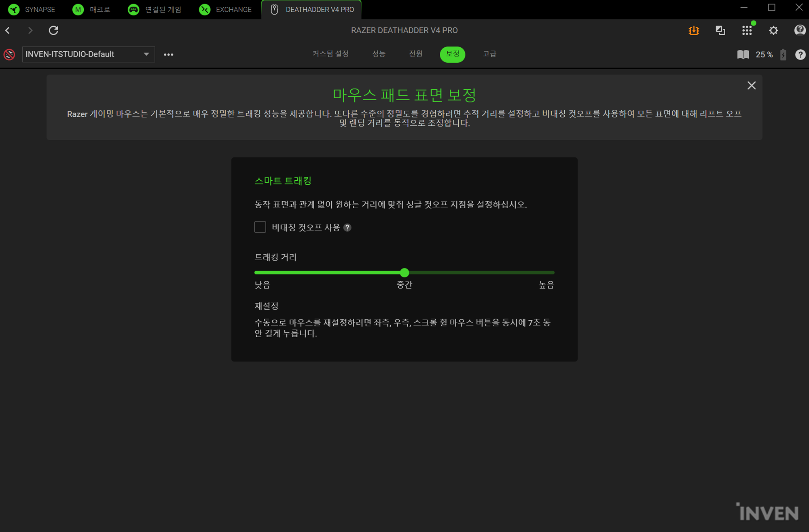
Task: Click the 트래킹 거리 slider handle
Action: (x=404, y=272)
